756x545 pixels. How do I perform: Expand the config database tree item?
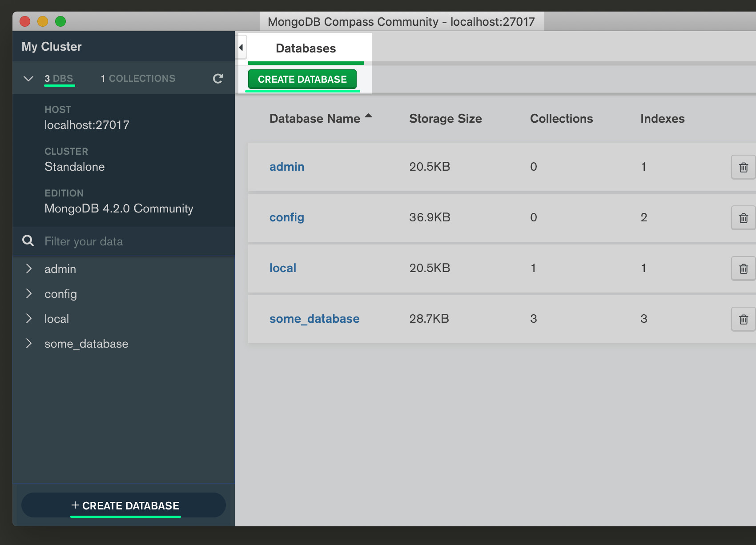[29, 293]
